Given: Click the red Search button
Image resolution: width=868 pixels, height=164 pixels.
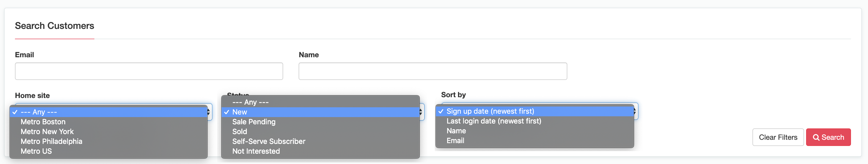Looking at the screenshot, I should click(x=828, y=137).
